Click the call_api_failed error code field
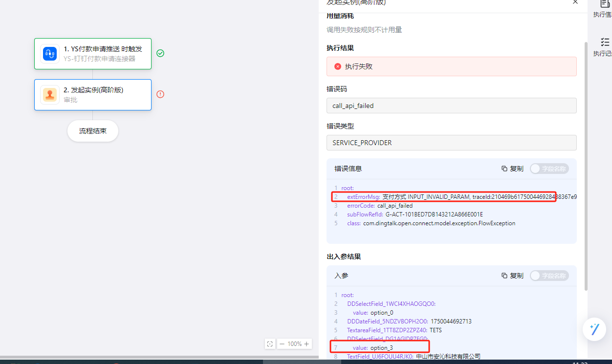 coord(452,106)
